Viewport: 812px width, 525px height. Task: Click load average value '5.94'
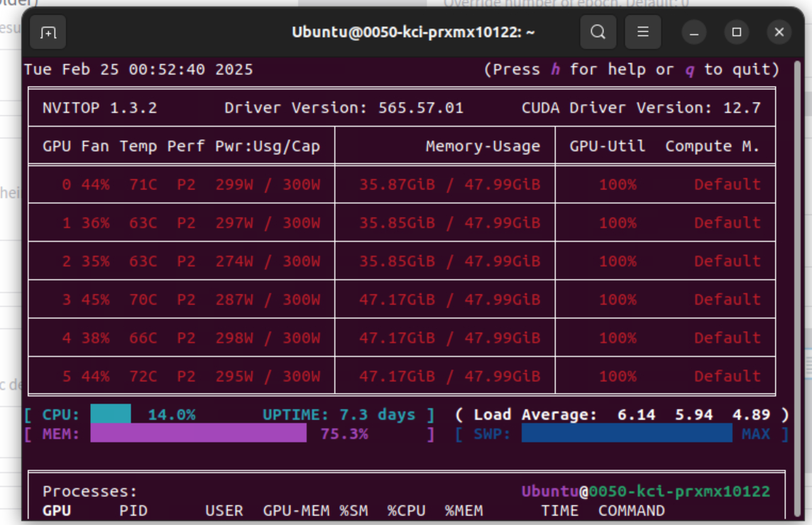point(693,415)
